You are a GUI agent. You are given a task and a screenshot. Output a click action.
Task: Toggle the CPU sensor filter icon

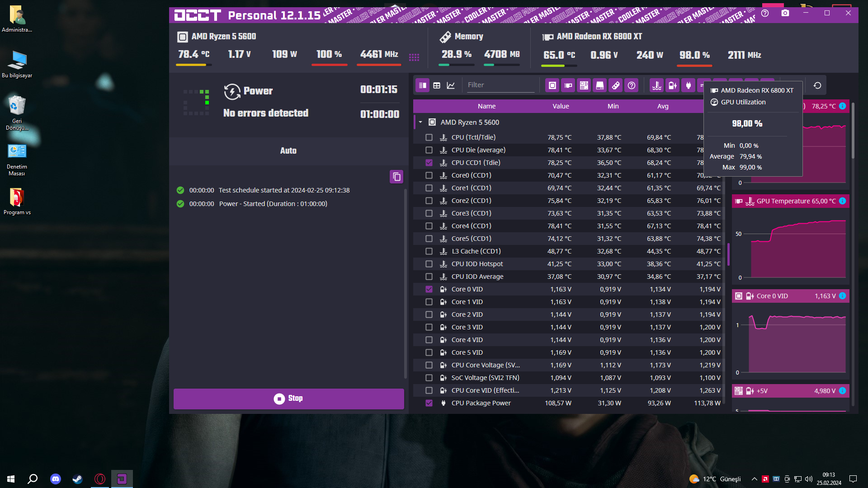tap(552, 85)
